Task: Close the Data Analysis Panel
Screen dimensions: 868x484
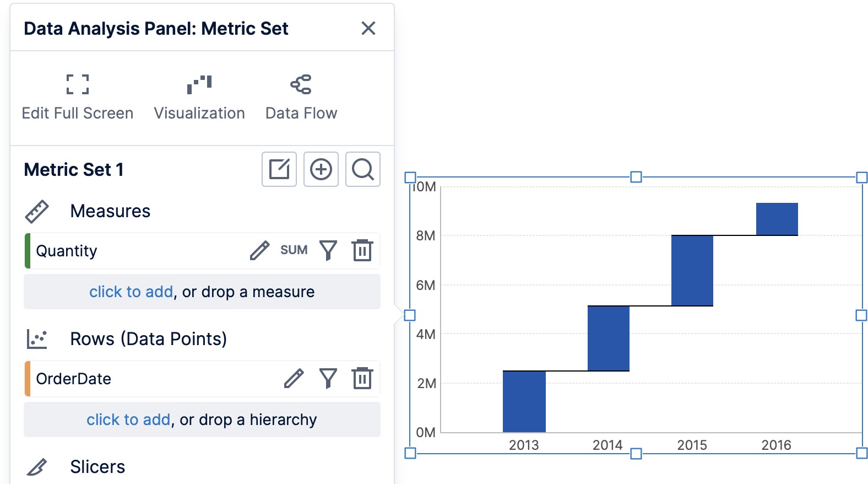Action: (368, 28)
